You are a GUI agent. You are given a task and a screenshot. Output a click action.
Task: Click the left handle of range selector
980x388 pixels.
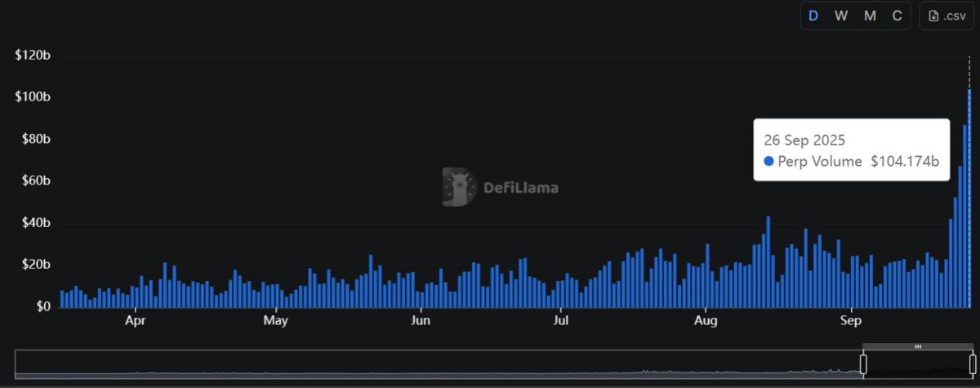coord(863,365)
